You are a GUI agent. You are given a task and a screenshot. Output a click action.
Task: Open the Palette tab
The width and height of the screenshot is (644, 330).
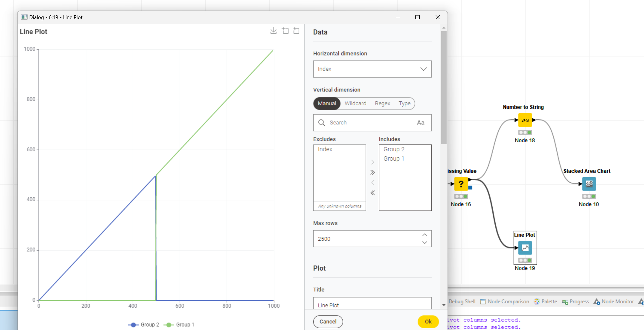click(x=545, y=302)
